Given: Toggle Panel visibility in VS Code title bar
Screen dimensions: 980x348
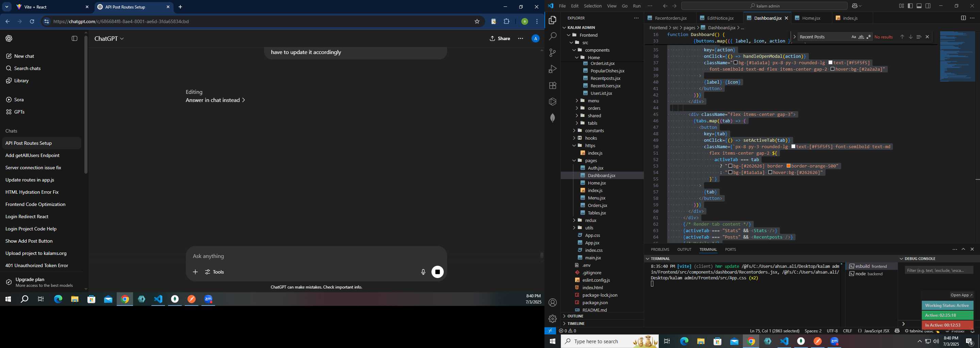Looking at the screenshot, I should tap(919, 6).
